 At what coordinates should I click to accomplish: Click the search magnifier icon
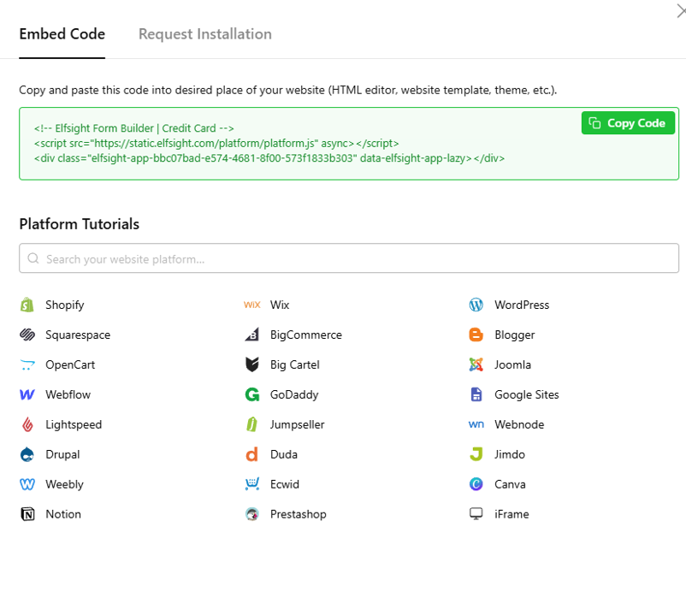coord(33,258)
